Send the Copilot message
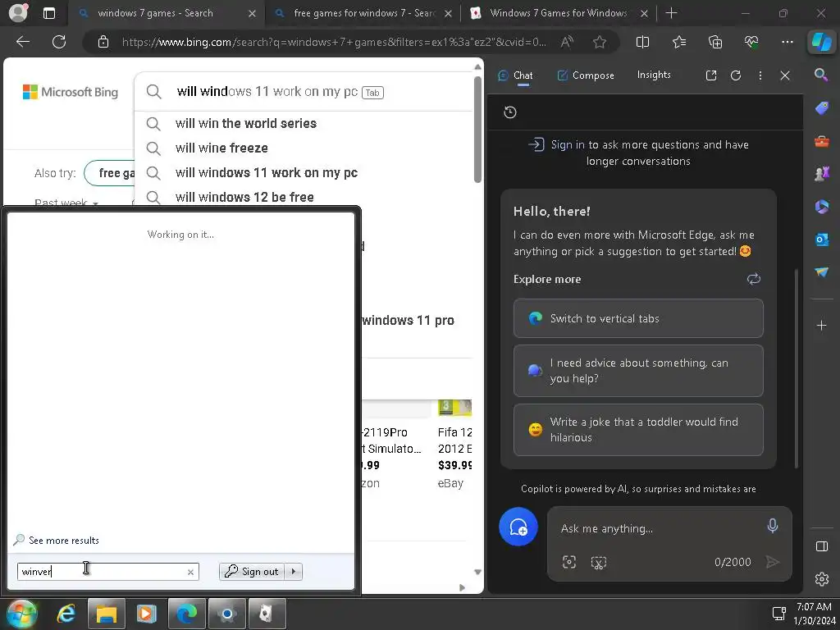This screenshot has width=840, height=630. point(772,561)
